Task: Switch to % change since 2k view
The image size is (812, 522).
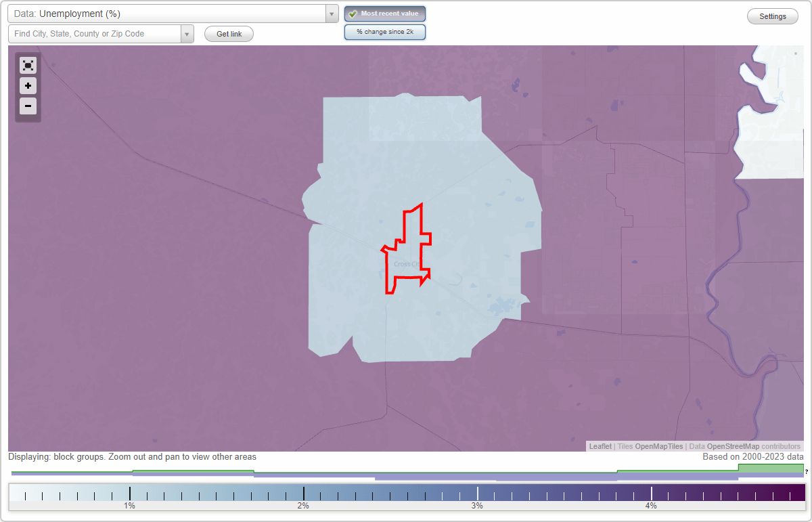Action: 384,31
